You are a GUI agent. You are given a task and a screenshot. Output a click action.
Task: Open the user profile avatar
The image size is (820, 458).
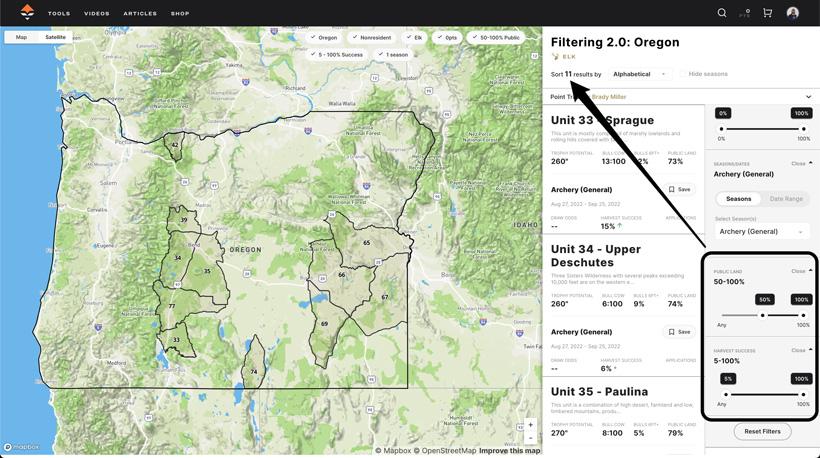click(792, 13)
